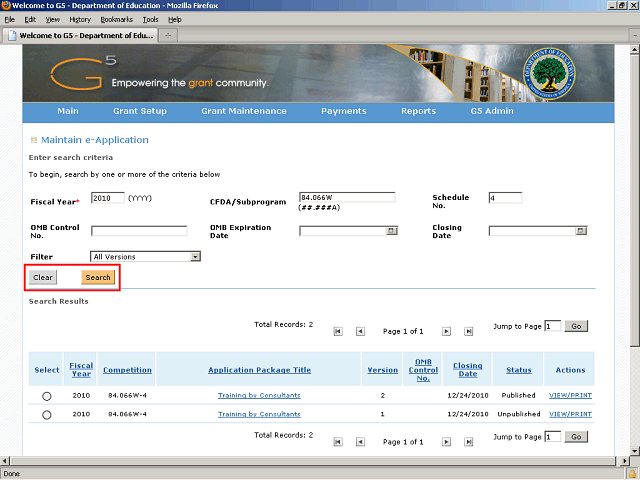
Task: Sort by Application Package Title column
Action: pyautogui.click(x=260, y=370)
